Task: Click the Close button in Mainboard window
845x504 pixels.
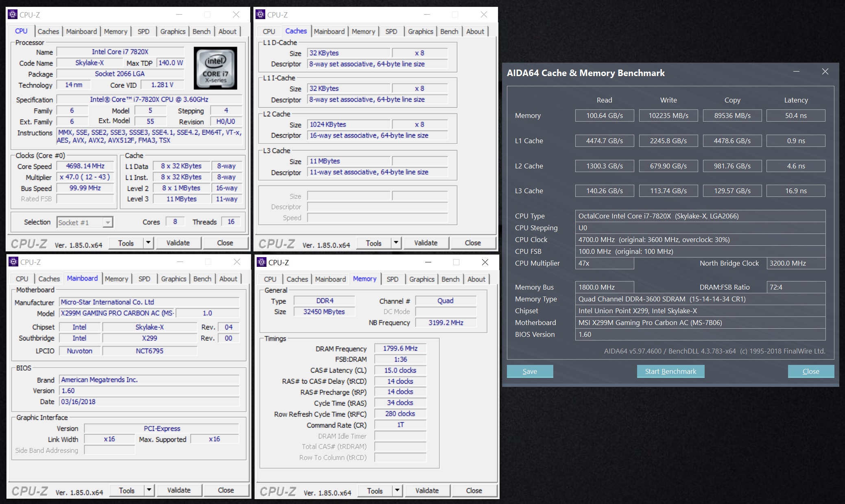Action: [x=226, y=490]
